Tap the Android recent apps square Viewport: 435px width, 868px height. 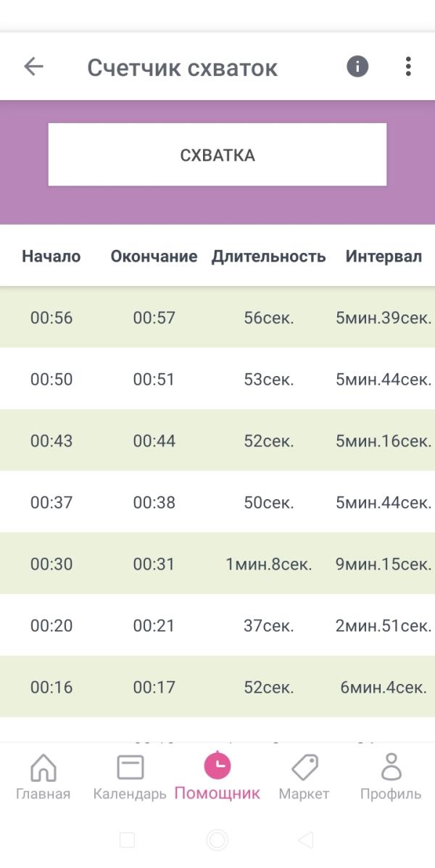127,840
